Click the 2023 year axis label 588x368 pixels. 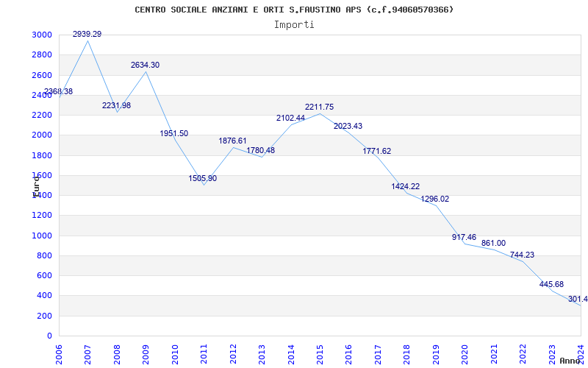[552, 353]
